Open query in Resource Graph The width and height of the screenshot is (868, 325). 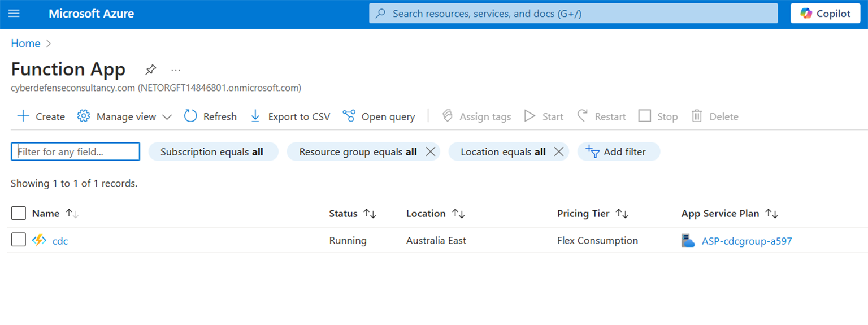[x=379, y=116]
